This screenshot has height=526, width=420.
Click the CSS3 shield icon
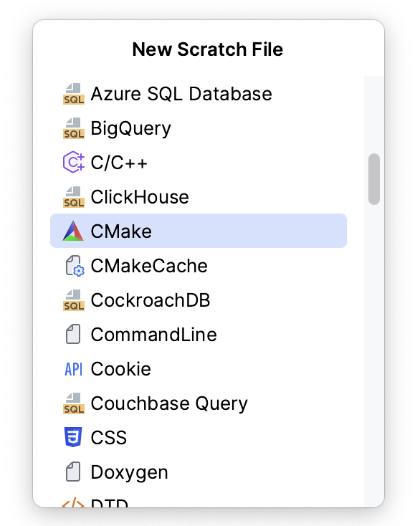coord(73,437)
